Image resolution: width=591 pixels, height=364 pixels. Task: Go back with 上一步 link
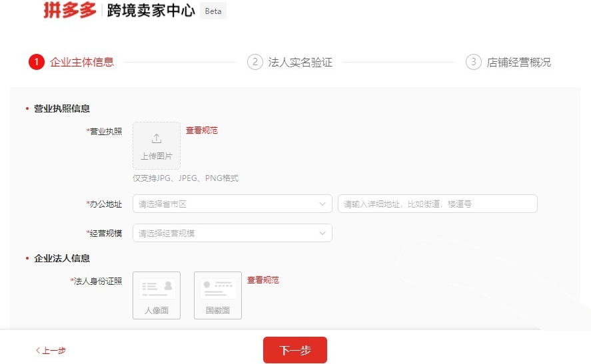(x=51, y=350)
